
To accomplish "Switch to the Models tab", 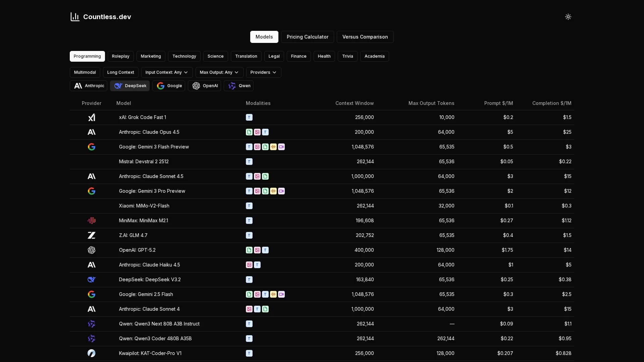I will pyautogui.click(x=264, y=37).
